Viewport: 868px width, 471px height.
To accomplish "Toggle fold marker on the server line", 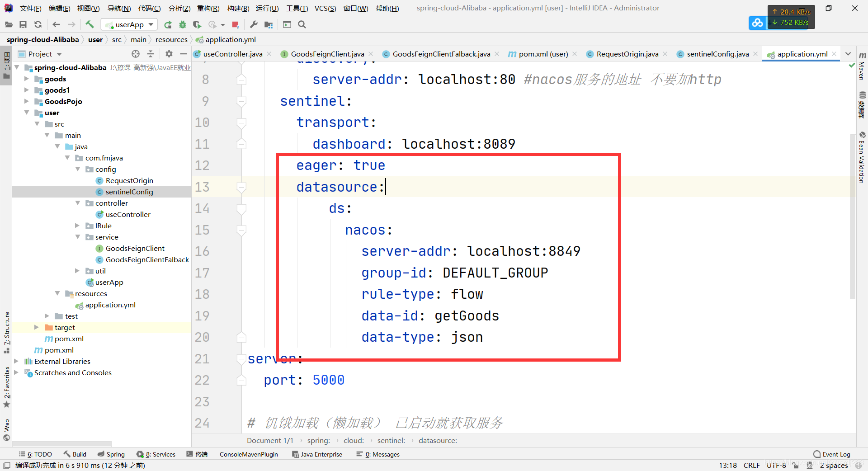I will pyautogui.click(x=241, y=359).
